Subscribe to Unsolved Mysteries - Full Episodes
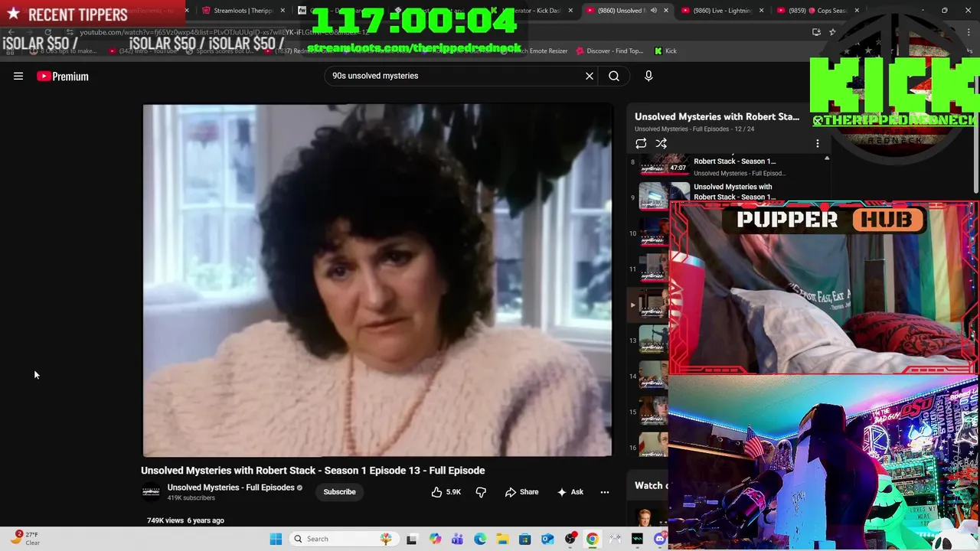Screen dimensions: 980x551 339,492
